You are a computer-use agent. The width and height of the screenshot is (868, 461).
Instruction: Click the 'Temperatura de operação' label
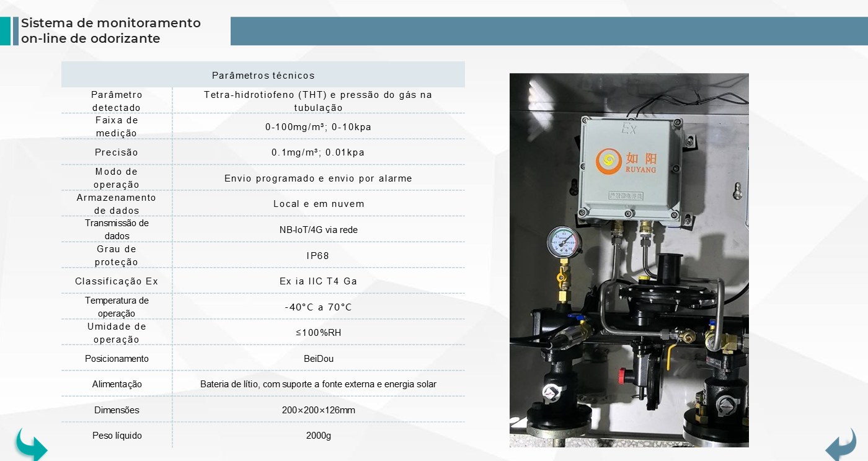[117, 307]
